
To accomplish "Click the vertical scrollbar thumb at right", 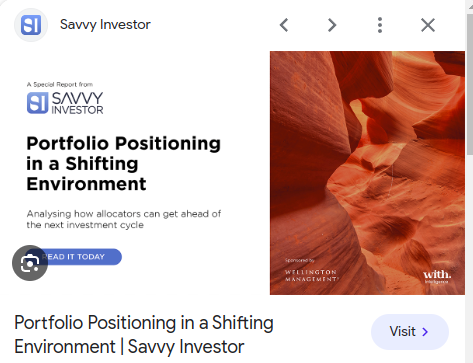I will tap(469, 83).
